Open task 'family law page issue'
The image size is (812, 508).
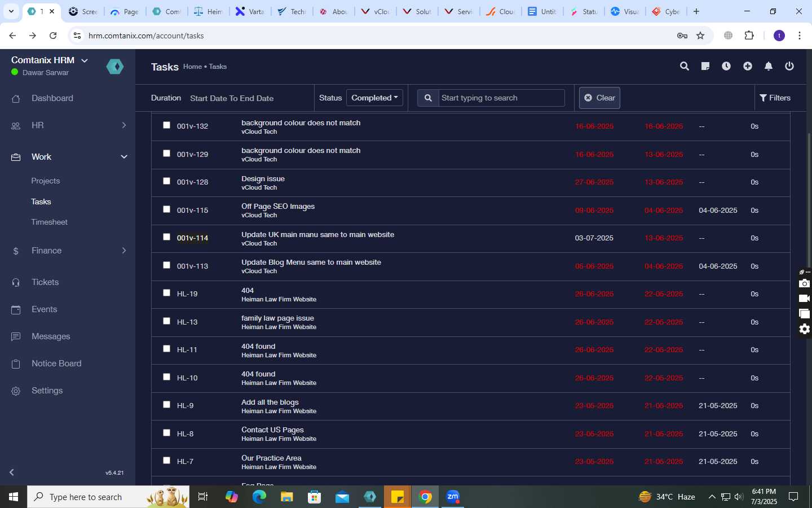(277, 318)
